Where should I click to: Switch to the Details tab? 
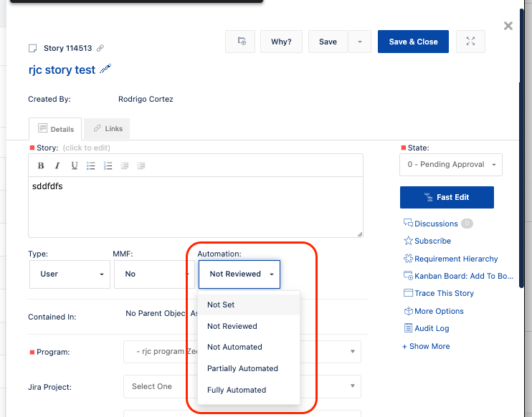pyautogui.click(x=55, y=129)
